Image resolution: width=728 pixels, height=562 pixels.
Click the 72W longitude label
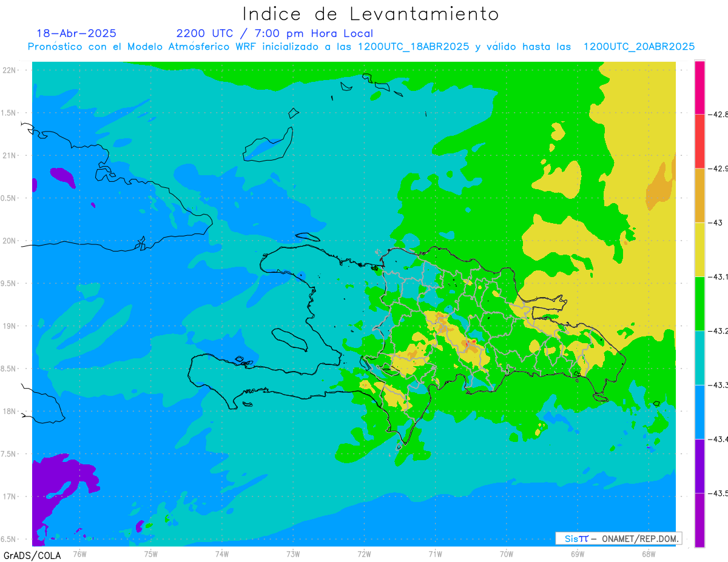tap(364, 554)
